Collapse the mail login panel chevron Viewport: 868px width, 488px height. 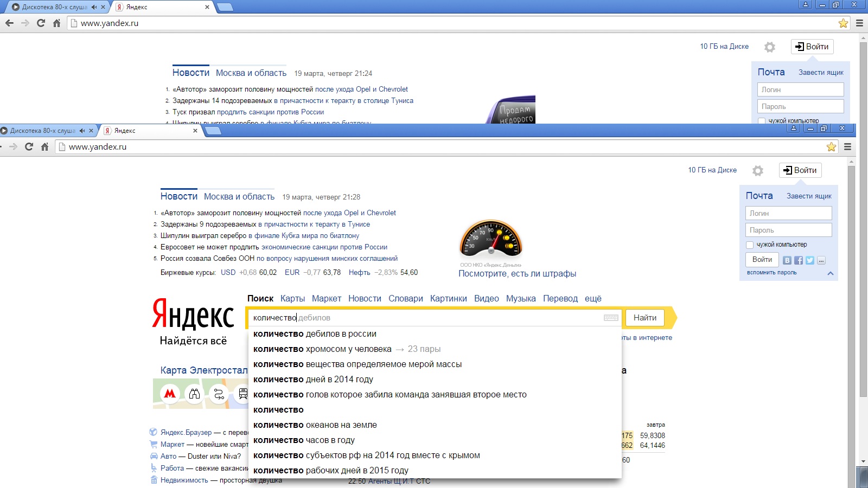point(830,273)
